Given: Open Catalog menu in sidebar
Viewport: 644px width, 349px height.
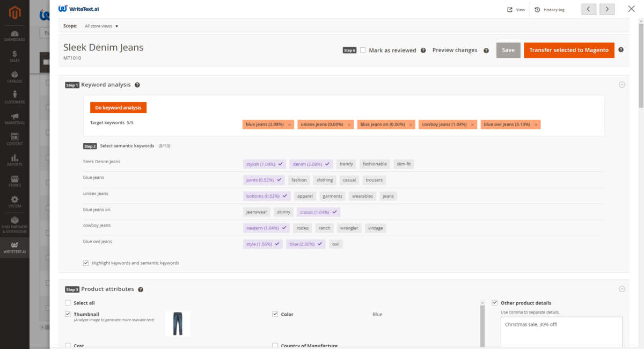Looking at the screenshot, I should tap(14, 77).
